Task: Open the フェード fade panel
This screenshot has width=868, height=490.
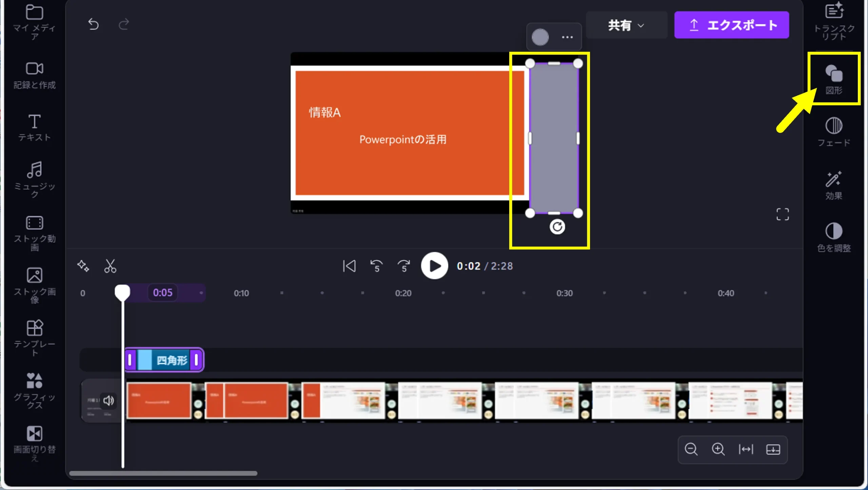Action: pyautogui.click(x=834, y=132)
